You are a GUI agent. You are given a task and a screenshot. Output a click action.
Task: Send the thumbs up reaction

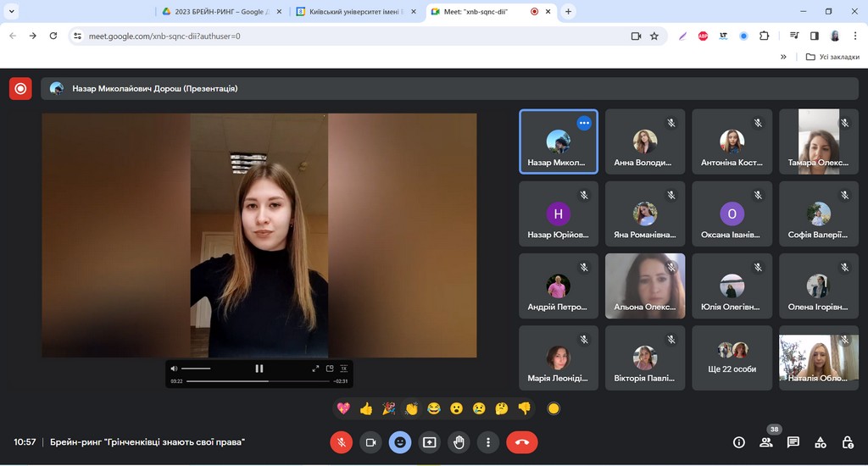coord(366,408)
